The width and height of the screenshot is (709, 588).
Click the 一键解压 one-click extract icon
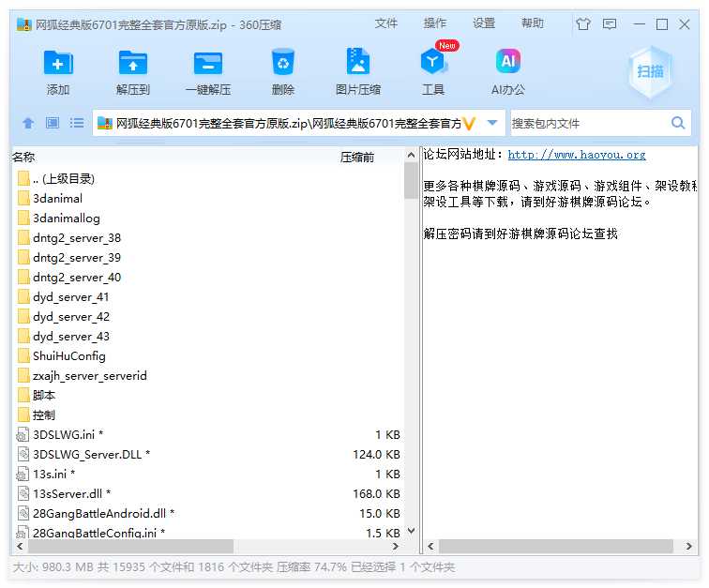pos(208,63)
